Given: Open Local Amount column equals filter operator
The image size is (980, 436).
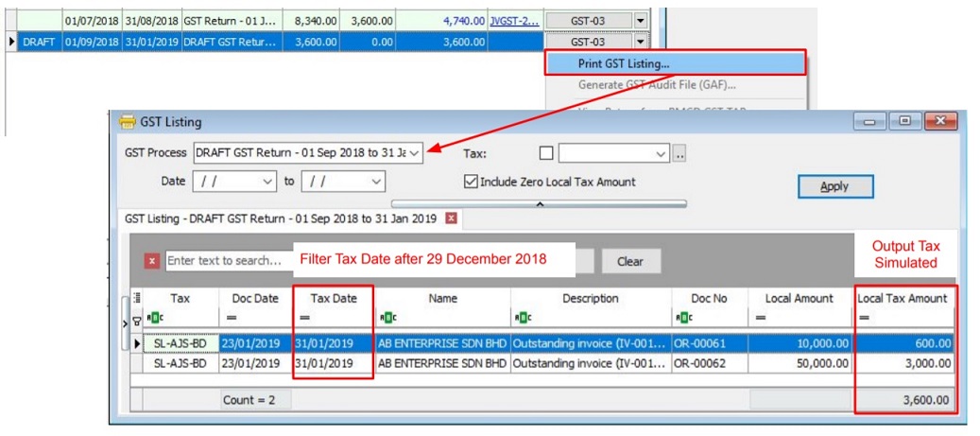Looking at the screenshot, I should click(760, 318).
